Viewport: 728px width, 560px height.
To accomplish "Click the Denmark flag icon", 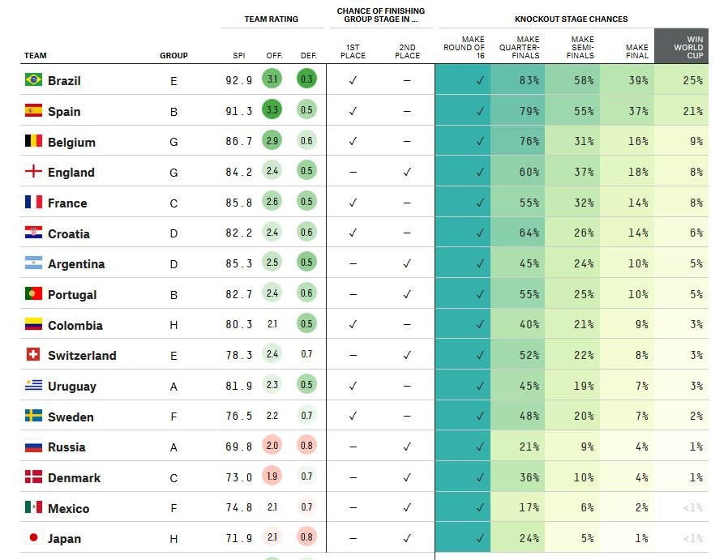I will tap(33, 477).
